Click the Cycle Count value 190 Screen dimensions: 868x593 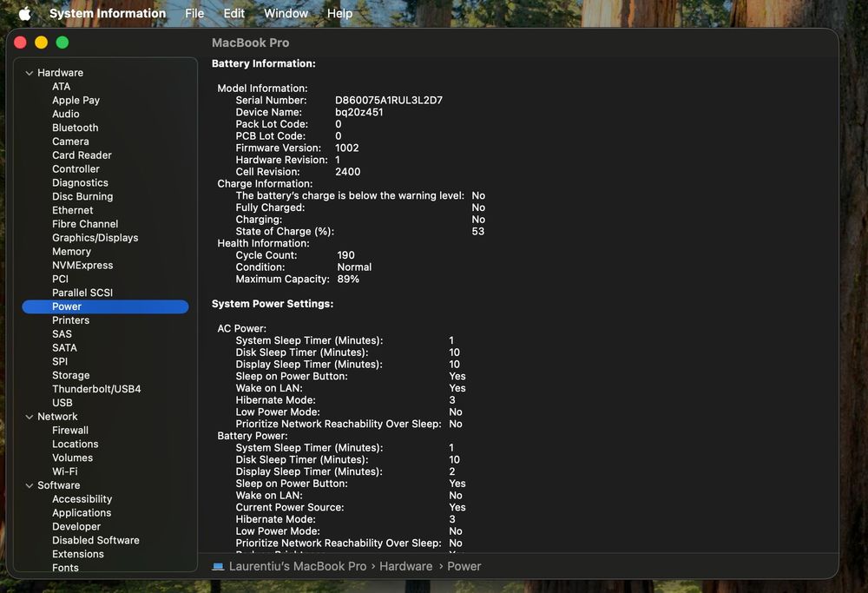346,255
